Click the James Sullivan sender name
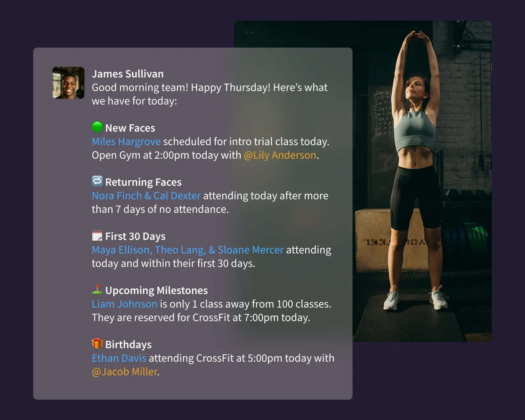525x420 pixels. (128, 74)
